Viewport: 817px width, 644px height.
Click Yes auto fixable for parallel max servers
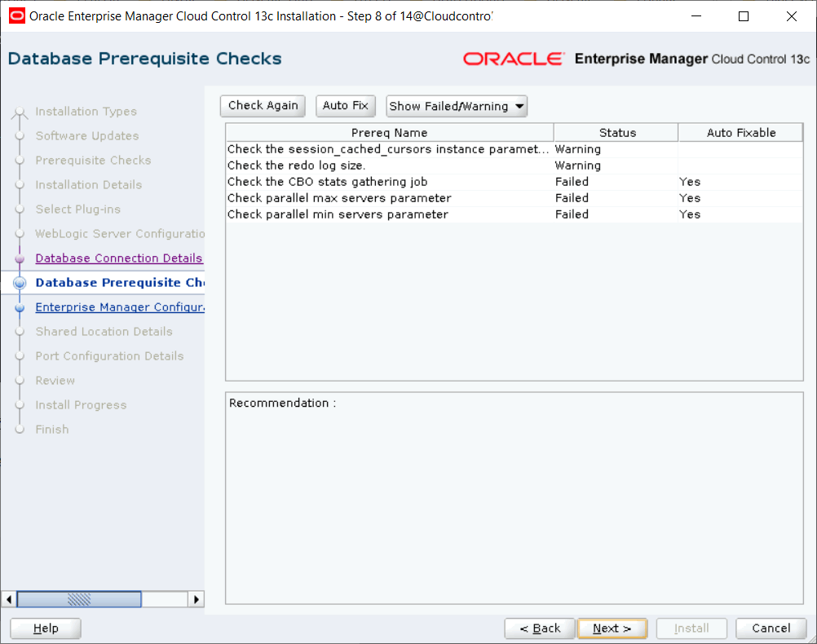coord(690,198)
